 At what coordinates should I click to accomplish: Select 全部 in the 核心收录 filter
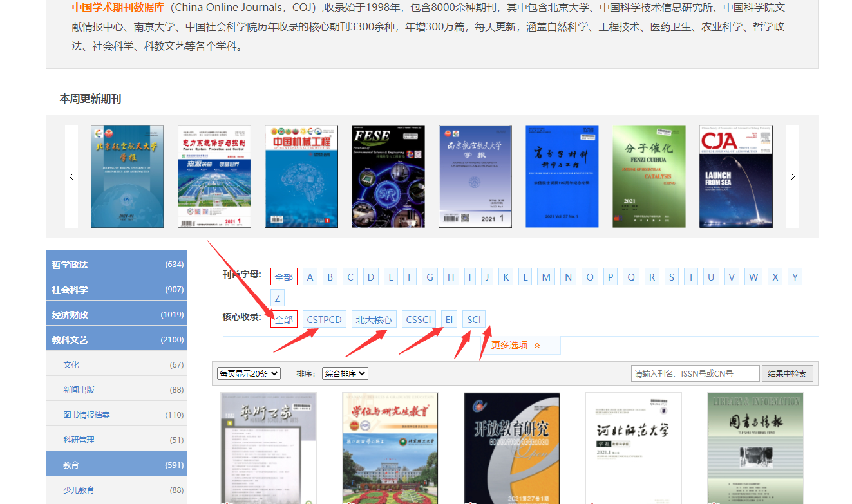284,319
